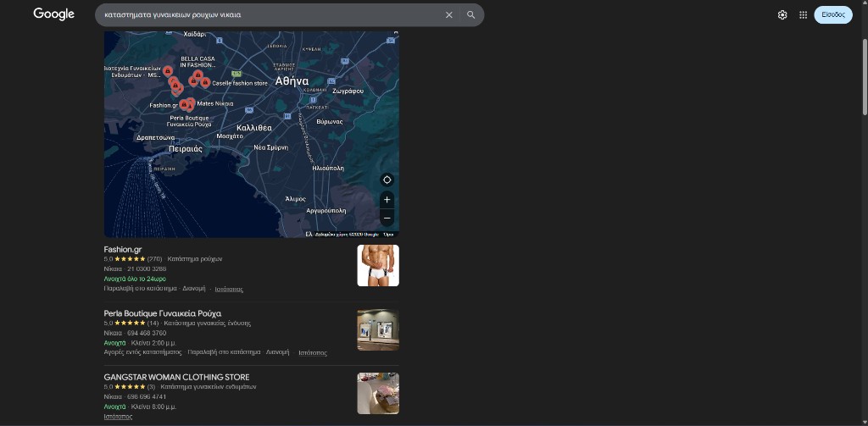Select the map pin next to Fashion.gr
This screenshot has width=868, height=426.
tap(184, 104)
